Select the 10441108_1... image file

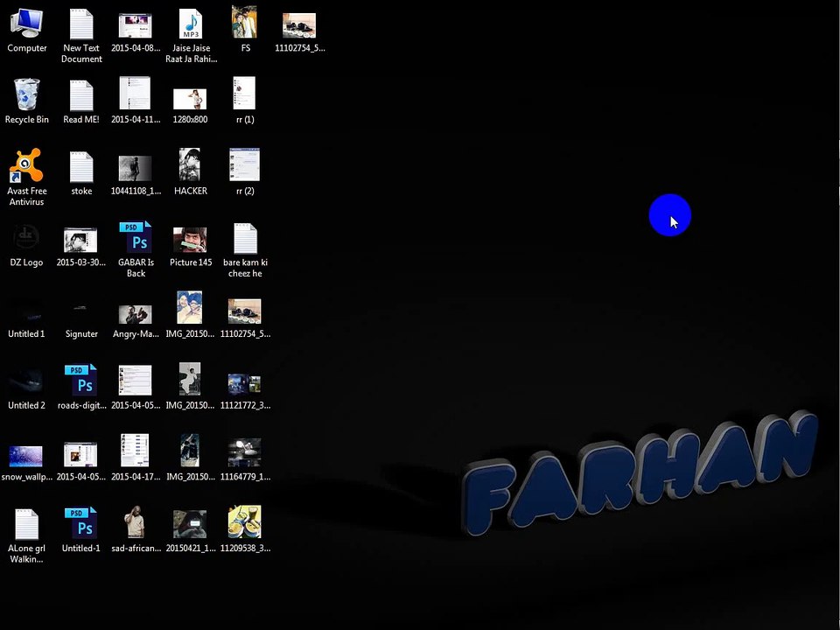[136, 175]
